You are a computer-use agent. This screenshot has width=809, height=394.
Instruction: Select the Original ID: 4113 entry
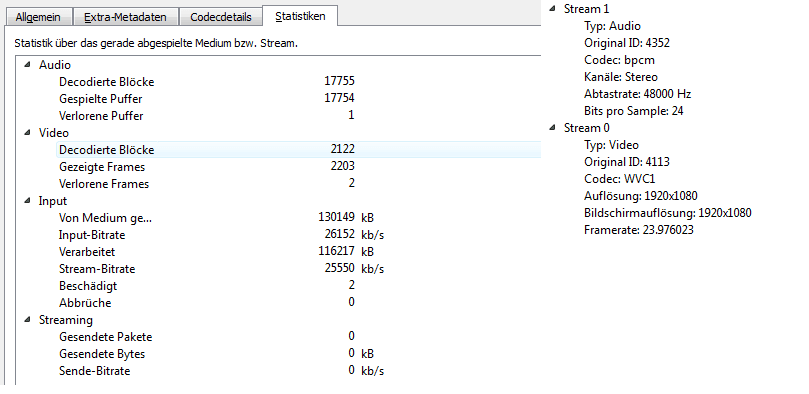(x=627, y=162)
